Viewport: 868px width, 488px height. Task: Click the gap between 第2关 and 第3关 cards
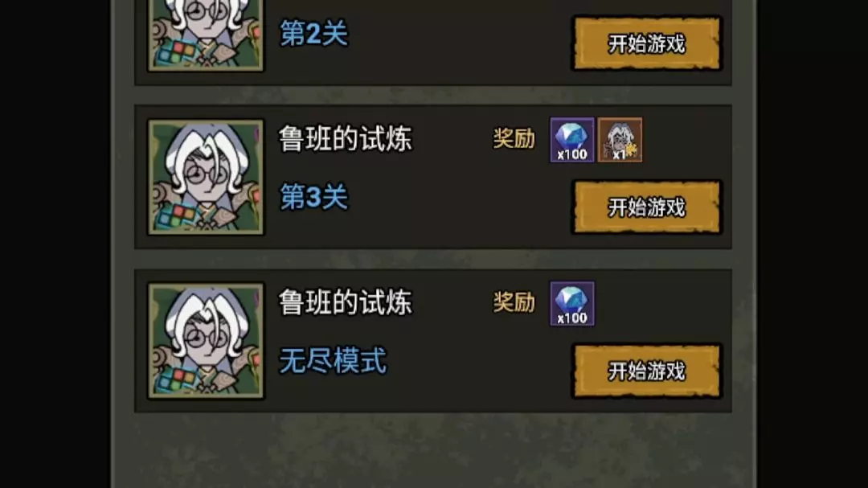coord(433,96)
